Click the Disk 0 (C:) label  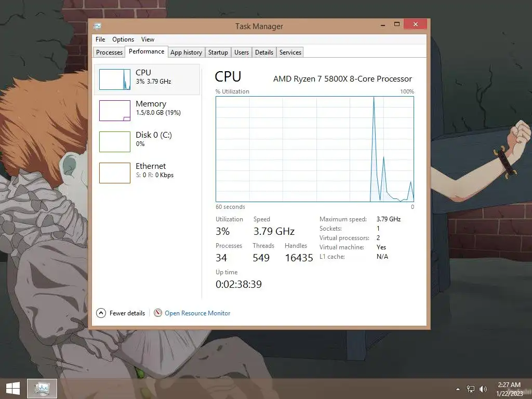(x=154, y=135)
